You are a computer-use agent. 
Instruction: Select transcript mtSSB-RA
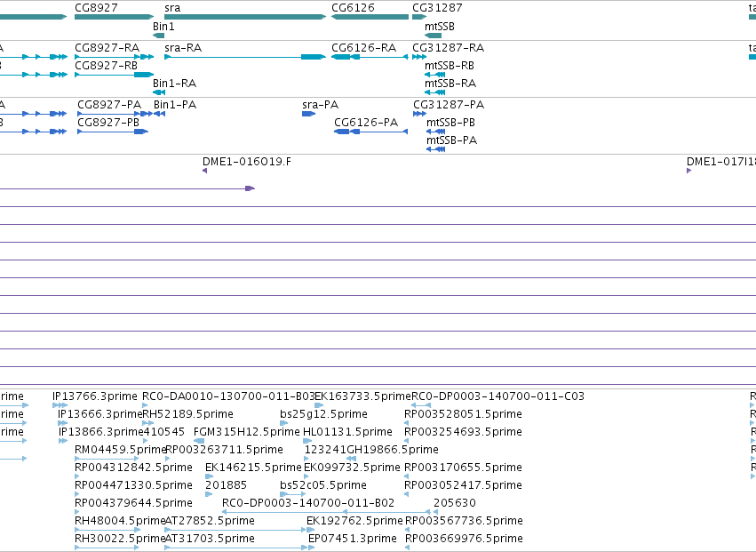pos(435,92)
